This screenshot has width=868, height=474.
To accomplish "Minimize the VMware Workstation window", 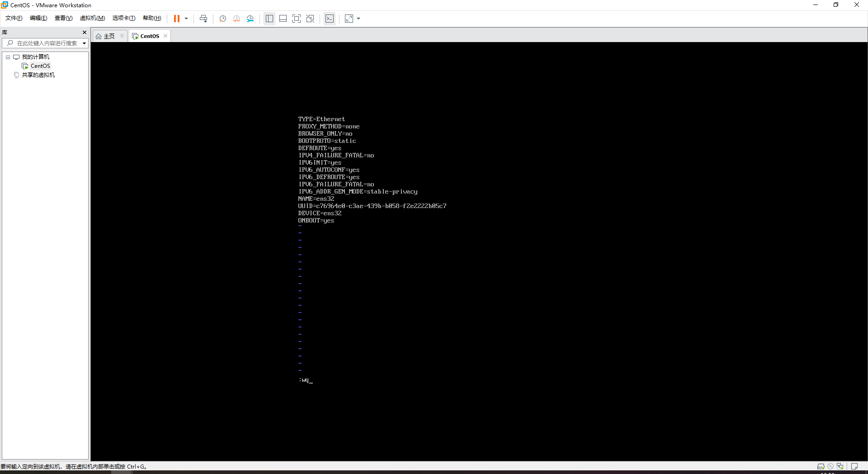I will click(x=816, y=5).
